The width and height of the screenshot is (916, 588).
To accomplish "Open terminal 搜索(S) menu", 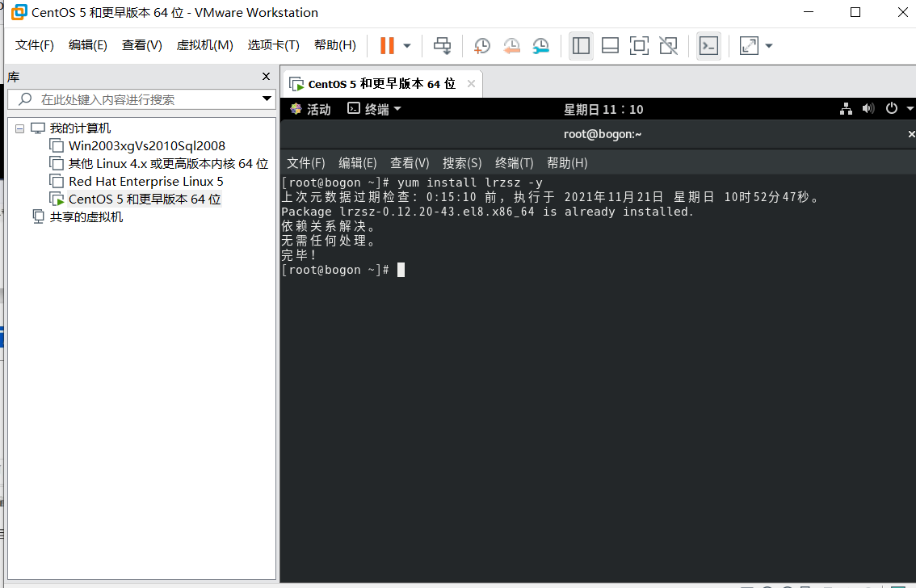I will coord(462,163).
